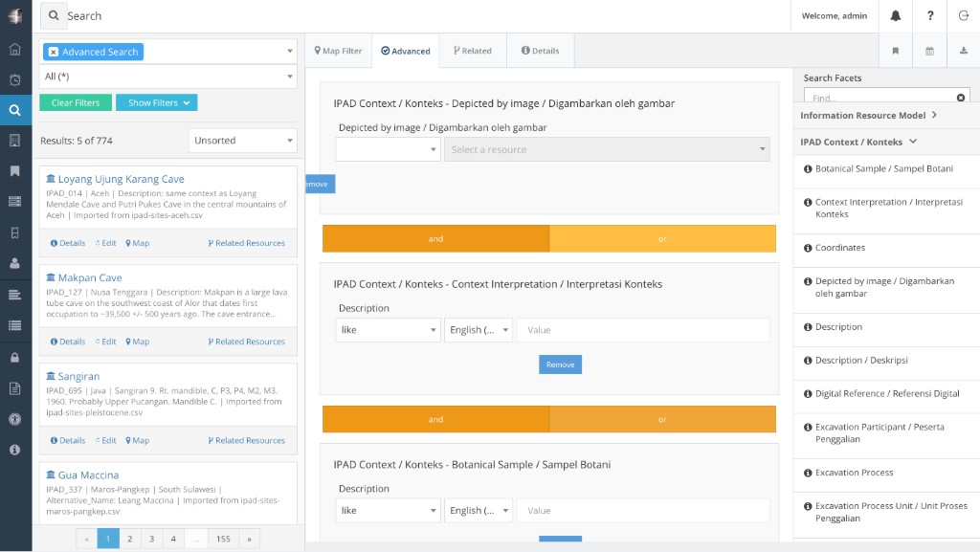Image resolution: width=980 pixels, height=552 pixels.
Task: Switch to the Map Filter tab
Action: 338,51
